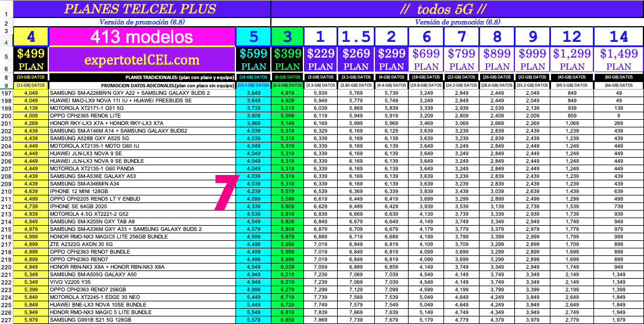Select the IPHONE 12 MINI 128GB model cell
The height and width of the screenshot is (324, 644).
(x=142, y=191)
